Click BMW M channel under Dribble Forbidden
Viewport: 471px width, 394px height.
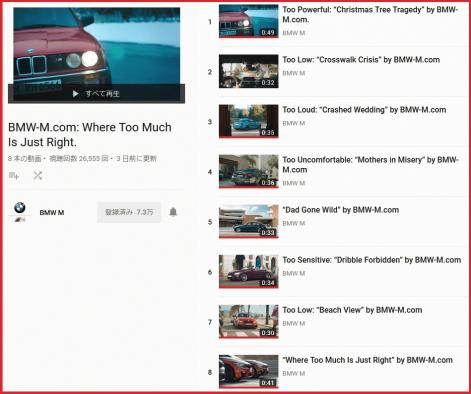(294, 273)
